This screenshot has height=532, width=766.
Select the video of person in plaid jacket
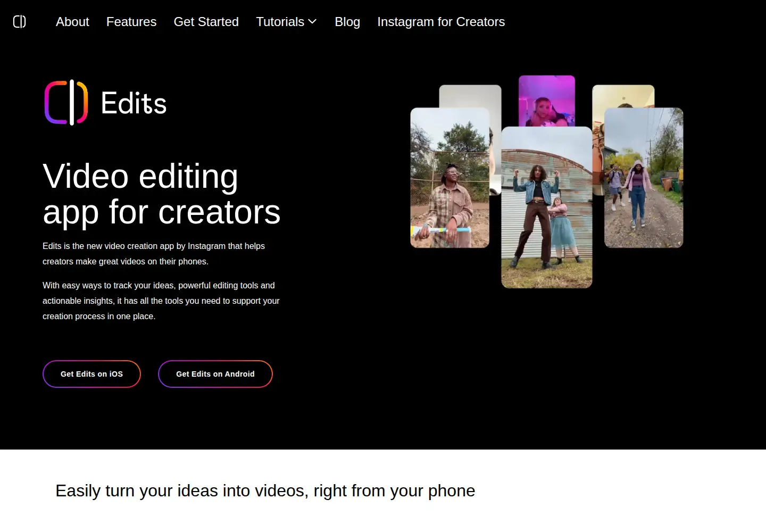tap(450, 178)
